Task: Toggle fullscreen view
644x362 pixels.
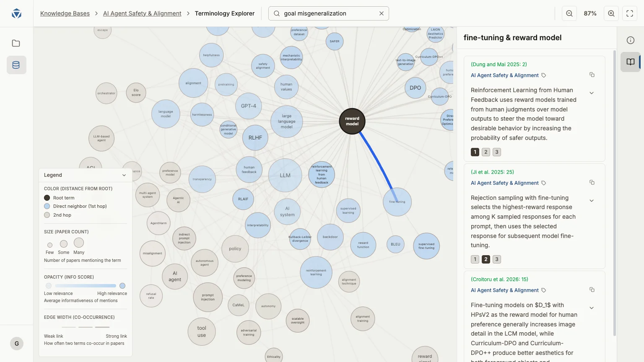Action: pos(630,13)
